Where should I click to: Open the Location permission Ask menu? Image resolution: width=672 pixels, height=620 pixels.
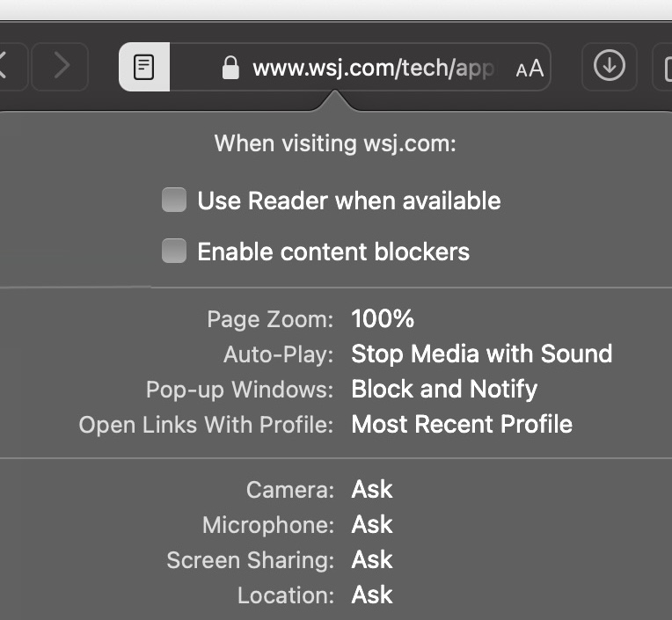[372, 594]
